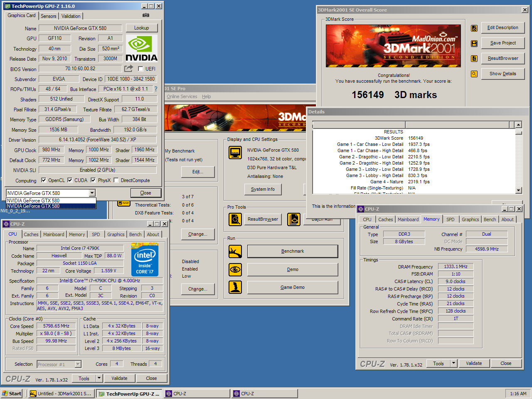532x399 pixels.
Task: Click the GPU-Z Name field GTX 580
Action: [80, 28]
